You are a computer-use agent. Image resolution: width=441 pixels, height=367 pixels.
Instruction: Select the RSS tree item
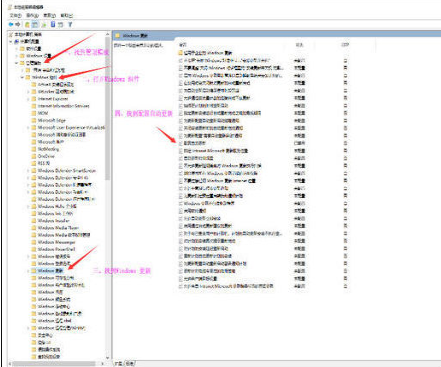click(44, 163)
